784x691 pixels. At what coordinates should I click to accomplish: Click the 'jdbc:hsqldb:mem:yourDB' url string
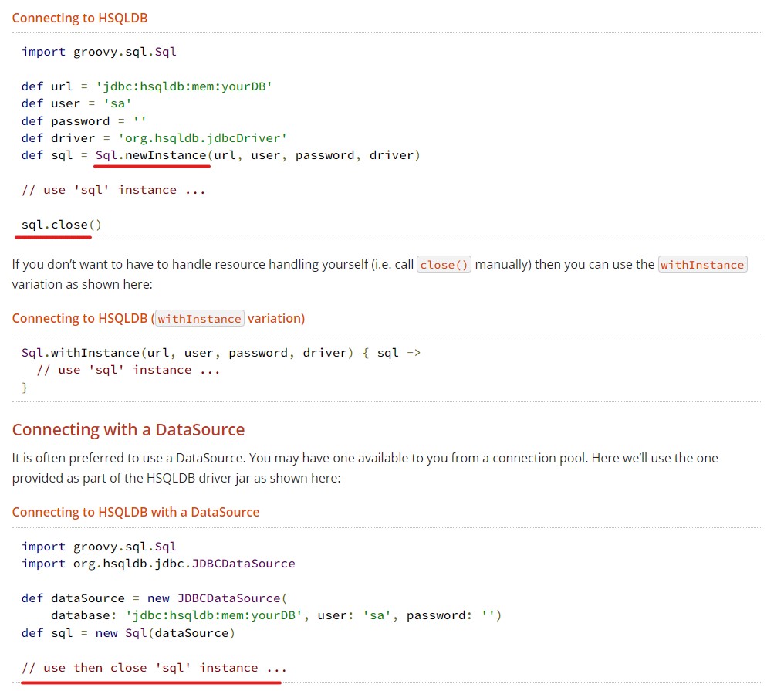(x=184, y=86)
